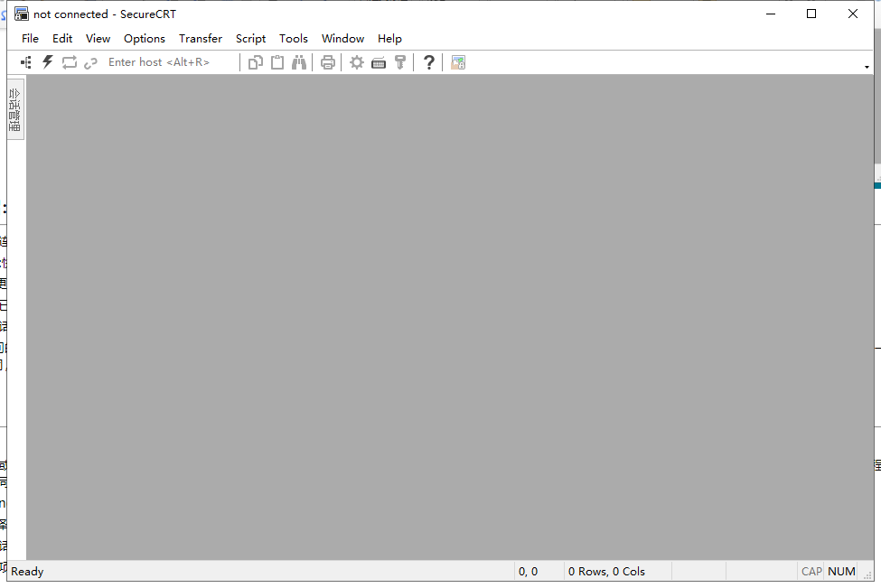Click the SecureCRT title bar app icon

(22, 14)
